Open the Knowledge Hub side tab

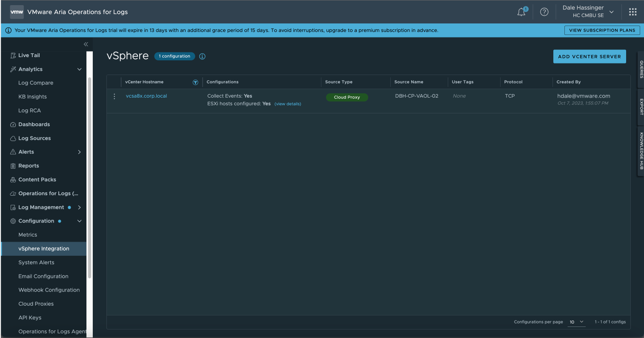click(641, 151)
